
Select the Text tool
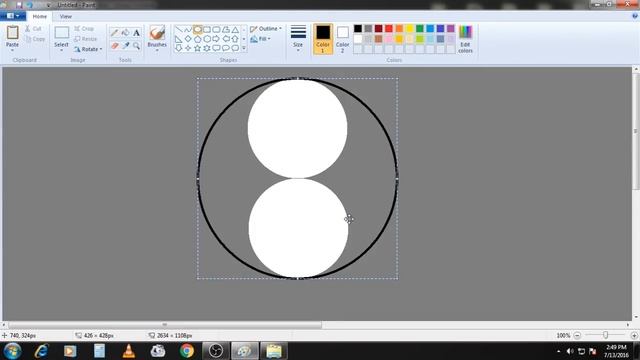136,33
